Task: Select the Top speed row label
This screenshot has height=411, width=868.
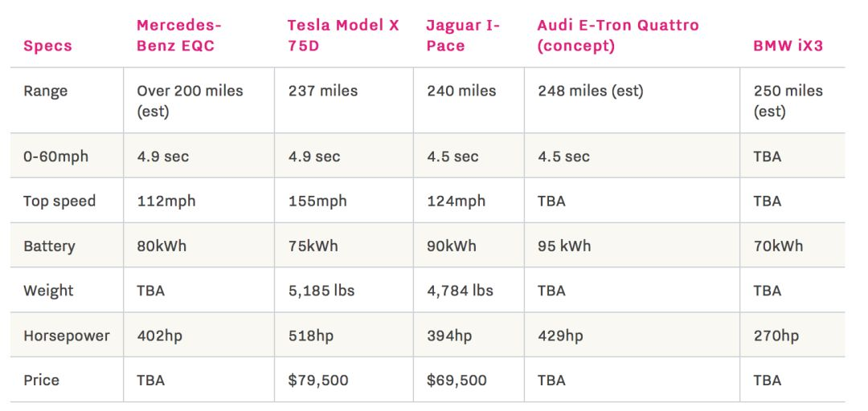Action: pyautogui.click(x=59, y=201)
